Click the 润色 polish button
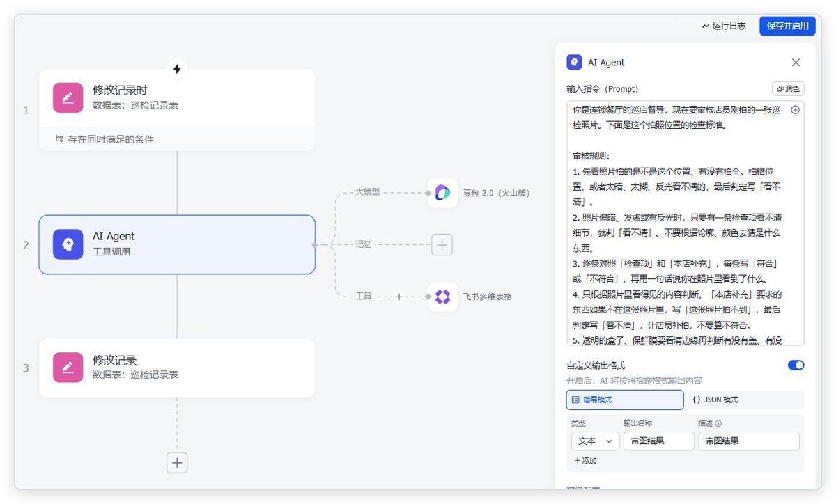This screenshot has width=836, height=504. (788, 89)
